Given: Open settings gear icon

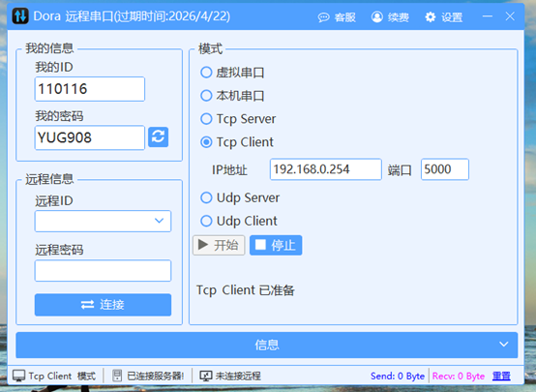Looking at the screenshot, I should click(x=430, y=16).
